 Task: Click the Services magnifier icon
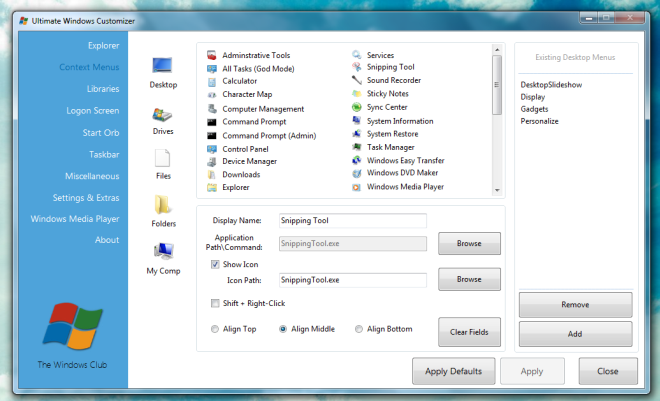tap(357, 55)
